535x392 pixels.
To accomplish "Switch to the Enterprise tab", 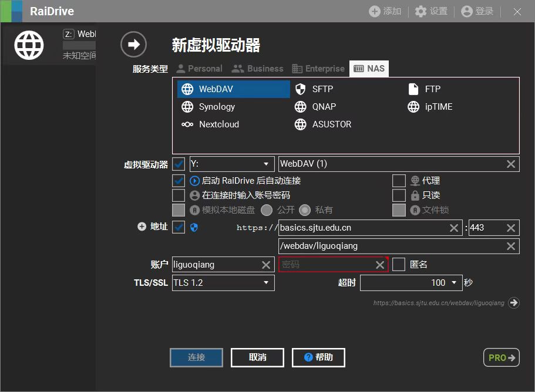I will 318,68.
